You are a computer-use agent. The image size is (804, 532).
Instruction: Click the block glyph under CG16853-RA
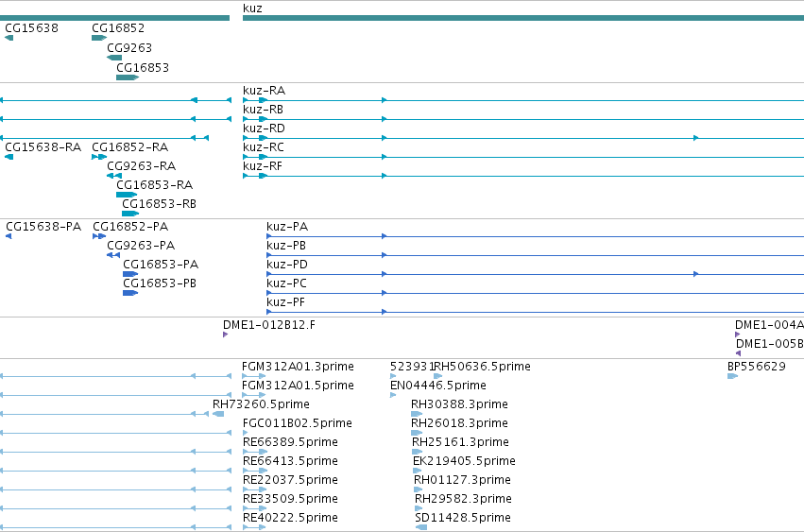[127, 195]
